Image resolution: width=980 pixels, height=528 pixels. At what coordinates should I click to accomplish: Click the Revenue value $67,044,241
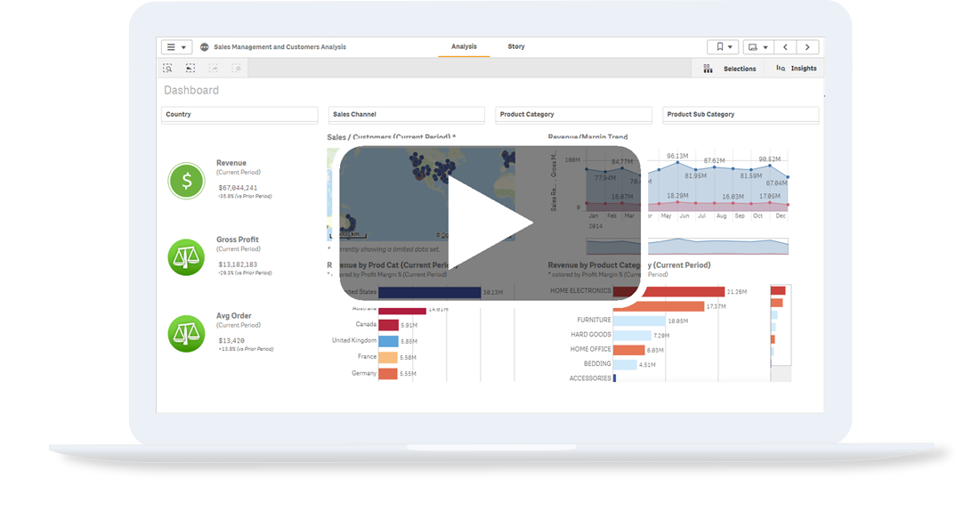[238, 188]
